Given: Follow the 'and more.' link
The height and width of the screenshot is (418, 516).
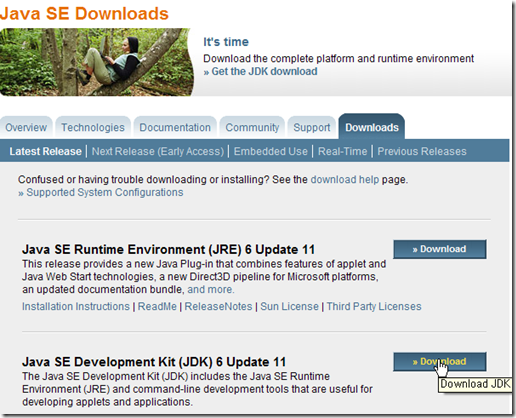Looking at the screenshot, I should (211, 289).
